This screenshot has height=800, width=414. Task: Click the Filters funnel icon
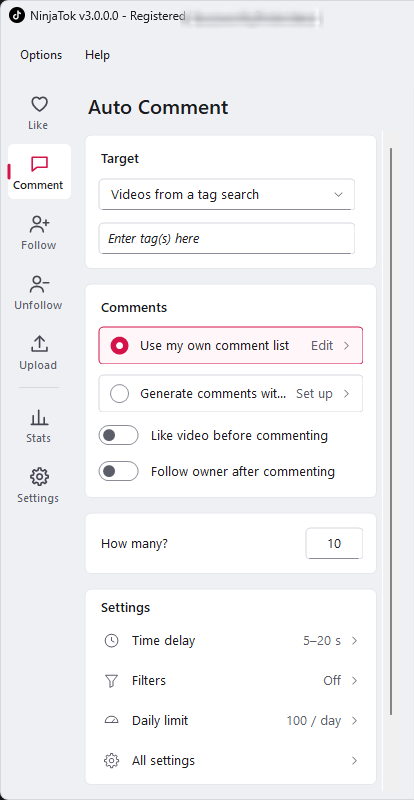(x=111, y=681)
